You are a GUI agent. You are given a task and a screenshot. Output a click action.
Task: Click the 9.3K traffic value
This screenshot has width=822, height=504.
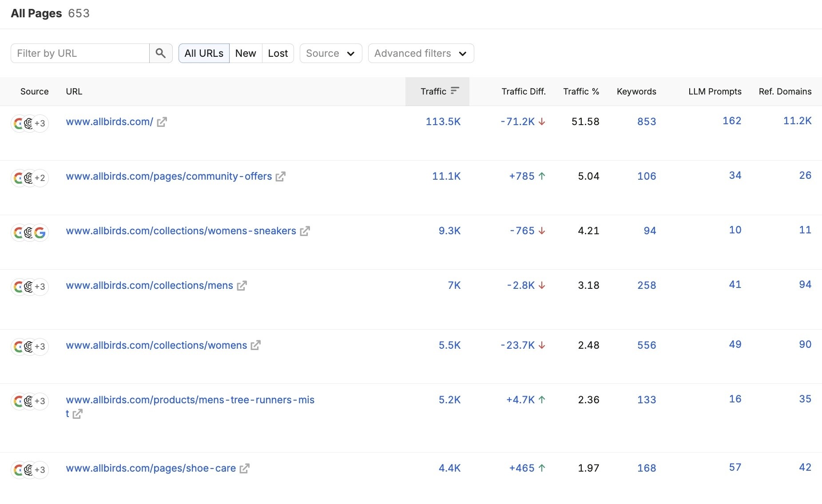pos(449,231)
